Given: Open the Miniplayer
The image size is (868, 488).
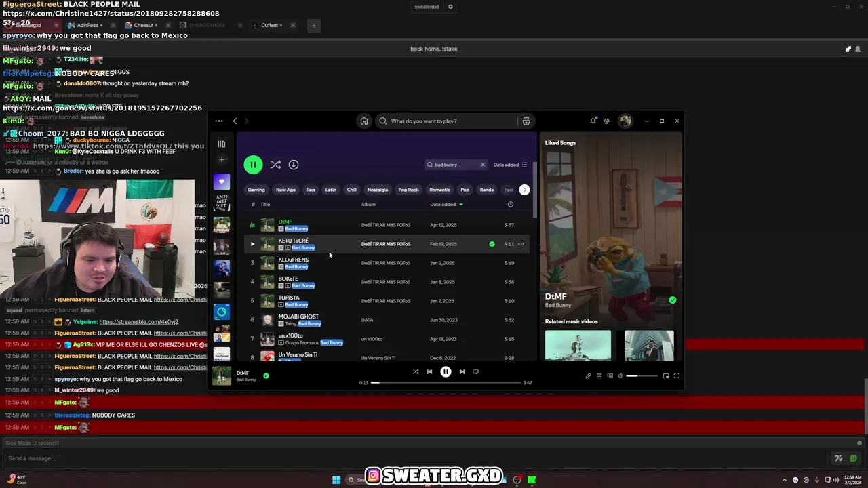Looking at the screenshot, I should (665, 376).
